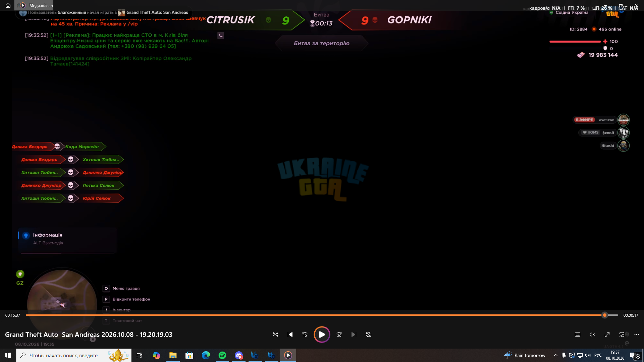Image resolution: width=644 pixels, height=362 pixels.
Task: Open File Explorer from taskbar
Action: [173, 355]
